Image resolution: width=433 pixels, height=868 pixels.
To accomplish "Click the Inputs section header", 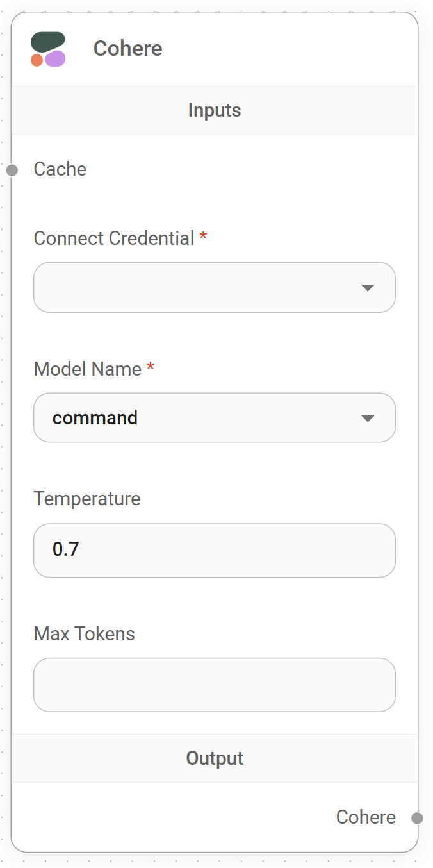I will pyautogui.click(x=215, y=110).
